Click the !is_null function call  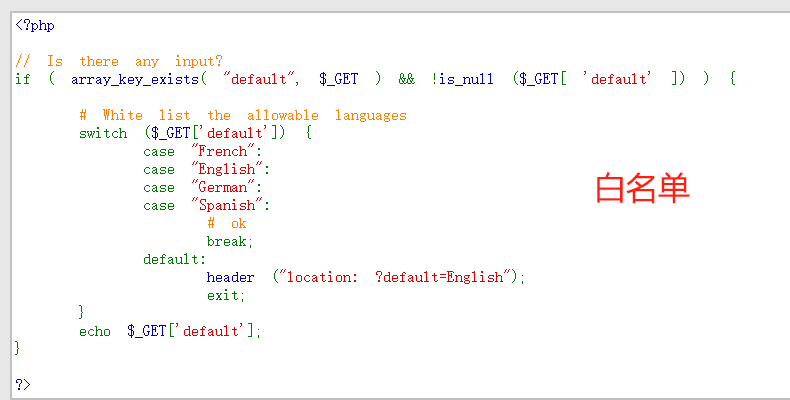(462, 79)
